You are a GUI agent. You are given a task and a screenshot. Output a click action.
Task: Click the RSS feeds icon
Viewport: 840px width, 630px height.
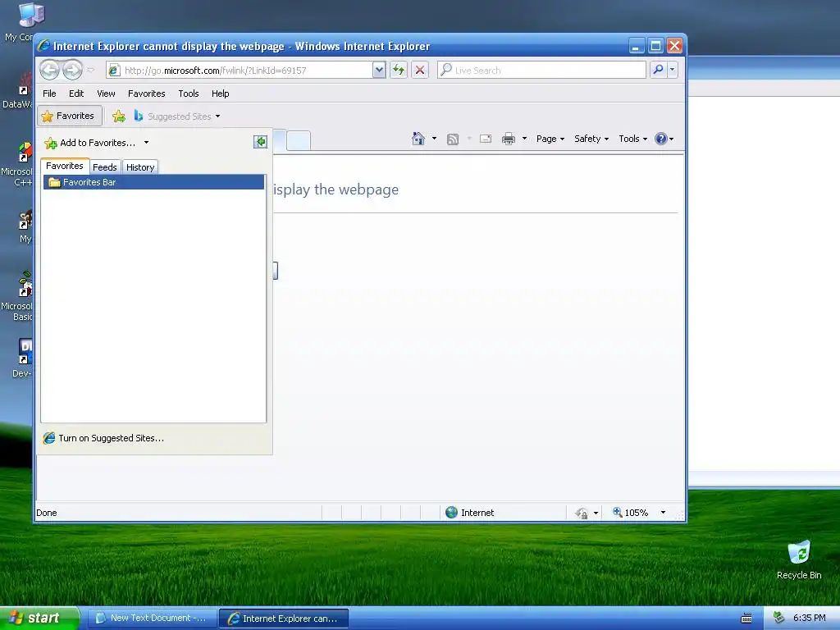pyautogui.click(x=453, y=139)
